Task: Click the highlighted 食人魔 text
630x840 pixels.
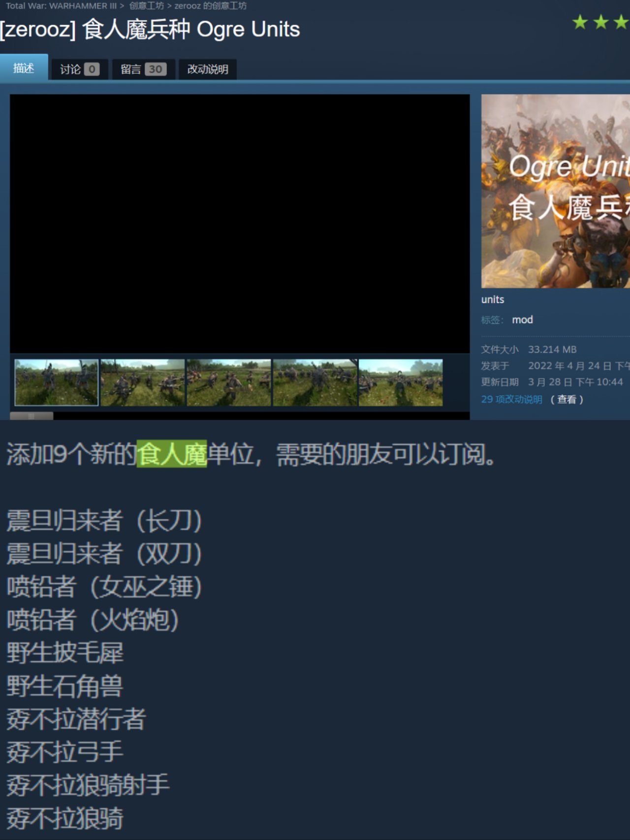Action: click(x=172, y=454)
